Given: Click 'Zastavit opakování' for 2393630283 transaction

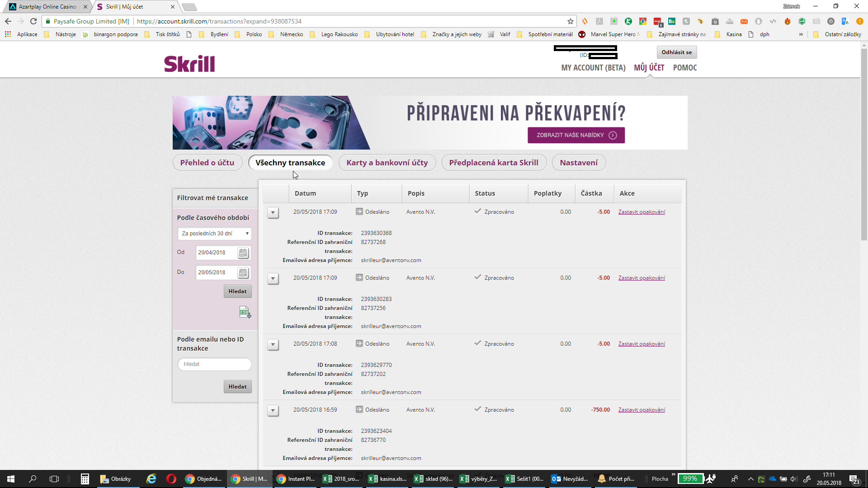Looking at the screenshot, I should pyautogui.click(x=642, y=278).
